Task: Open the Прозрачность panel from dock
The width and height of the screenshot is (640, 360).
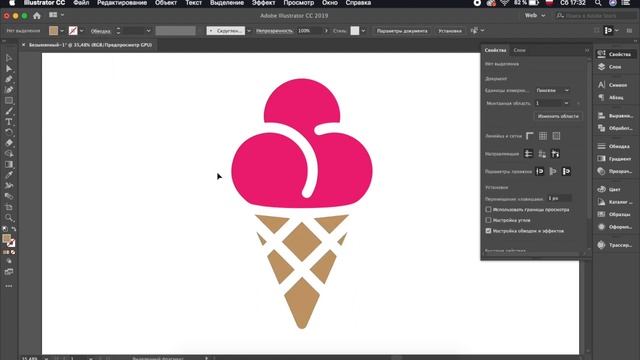Action: [615, 171]
